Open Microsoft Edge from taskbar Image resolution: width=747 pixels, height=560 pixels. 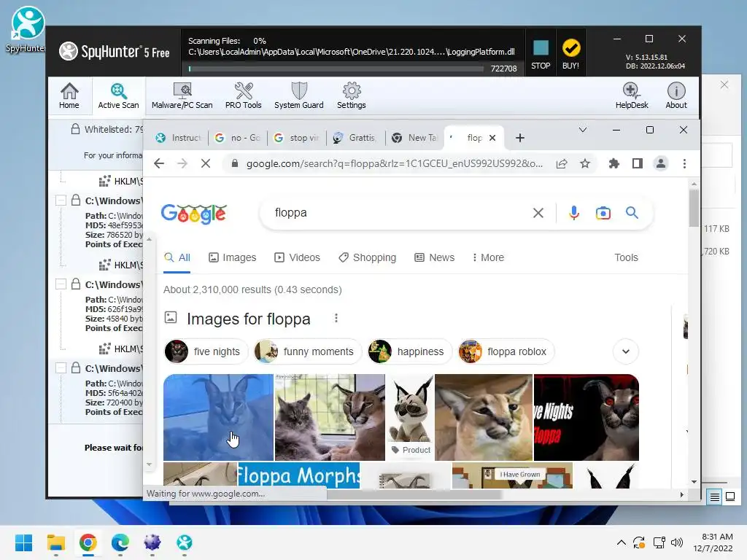point(120,542)
